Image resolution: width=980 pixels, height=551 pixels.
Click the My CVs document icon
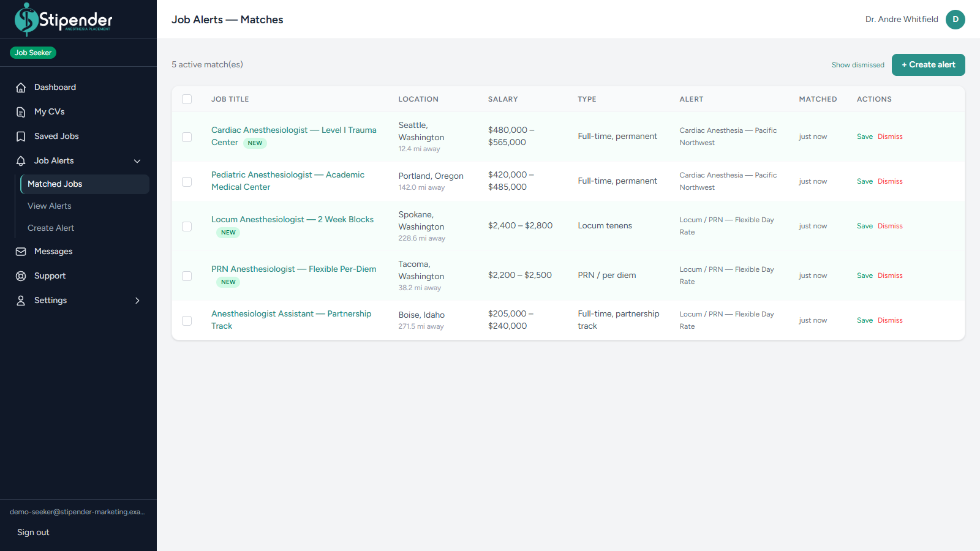click(21, 112)
